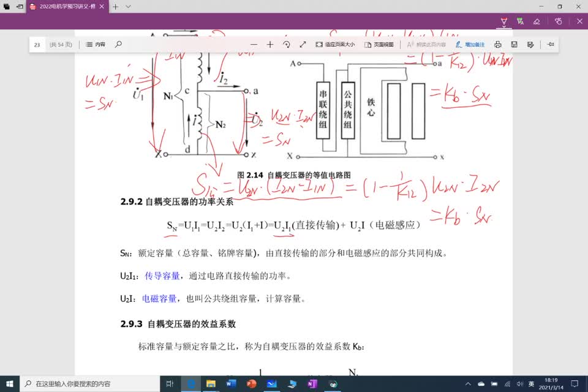The image size is (588, 392).
Task: Open Word from the taskbar
Action: (231, 384)
